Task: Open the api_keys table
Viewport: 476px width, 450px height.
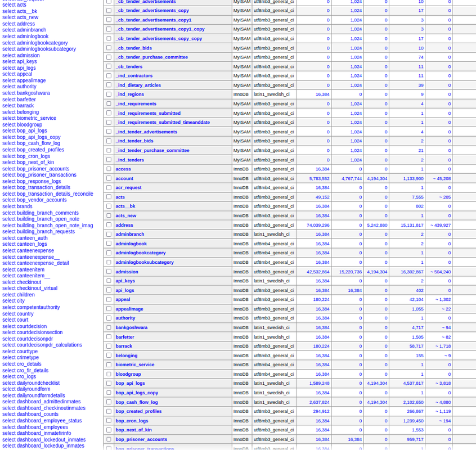Action: 125,281
